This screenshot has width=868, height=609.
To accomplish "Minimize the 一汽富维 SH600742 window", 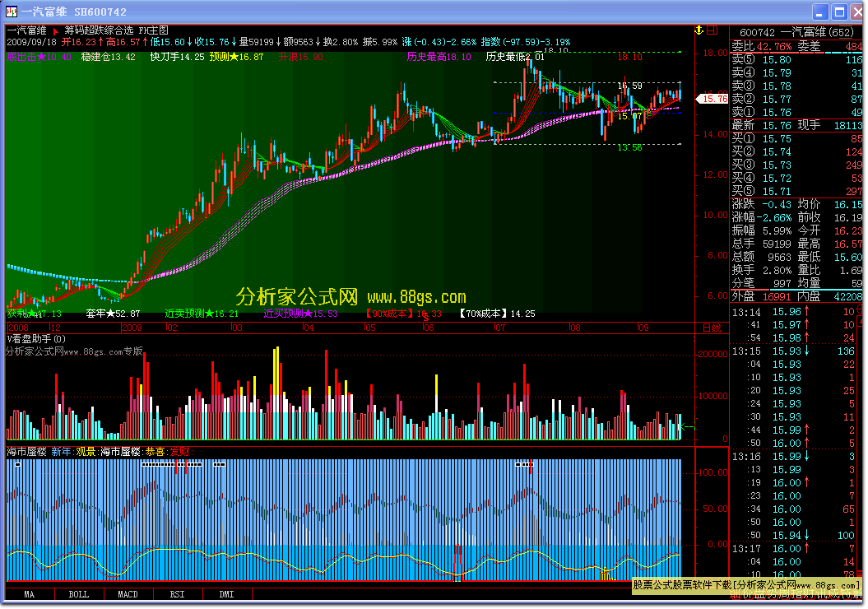I will tap(820, 12).
